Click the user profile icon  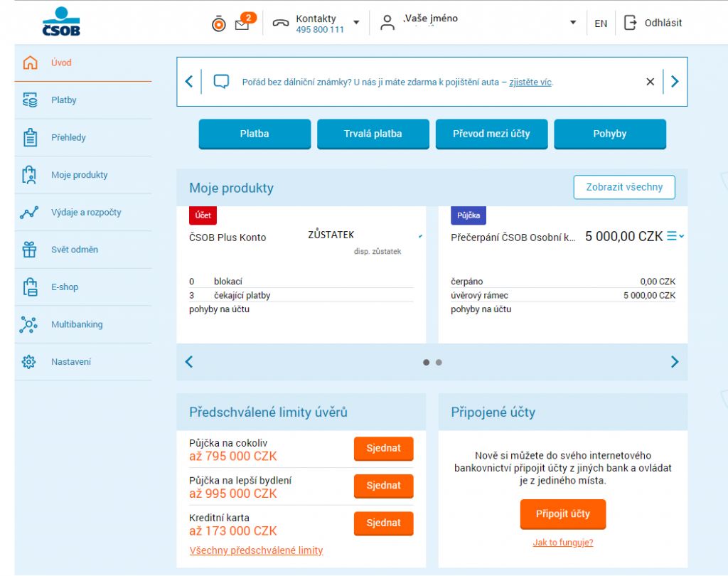click(387, 22)
